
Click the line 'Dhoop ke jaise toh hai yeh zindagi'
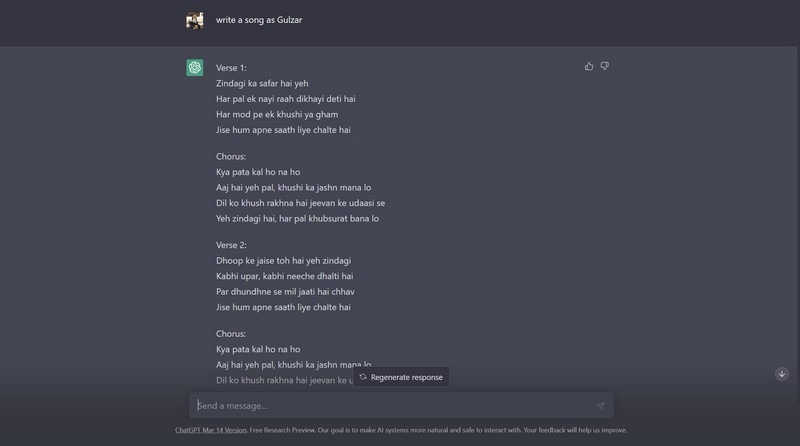click(x=283, y=261)
